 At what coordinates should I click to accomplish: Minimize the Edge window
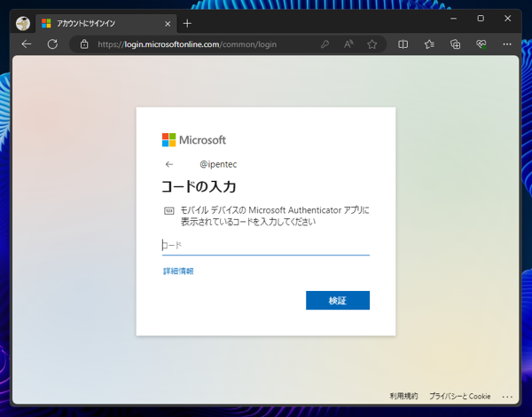tap(453, 19)
